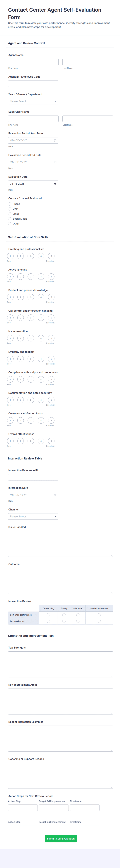Rate Overall effectiveness as 4

[41, 441]
